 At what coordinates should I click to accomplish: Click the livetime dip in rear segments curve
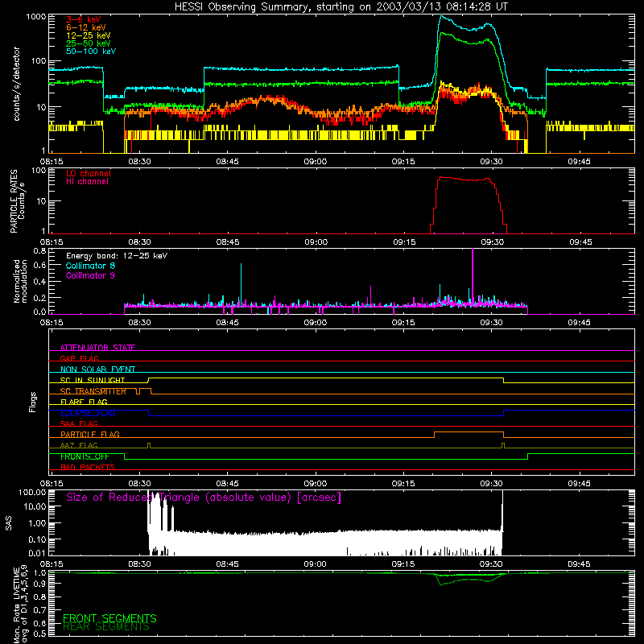(442, 584)
